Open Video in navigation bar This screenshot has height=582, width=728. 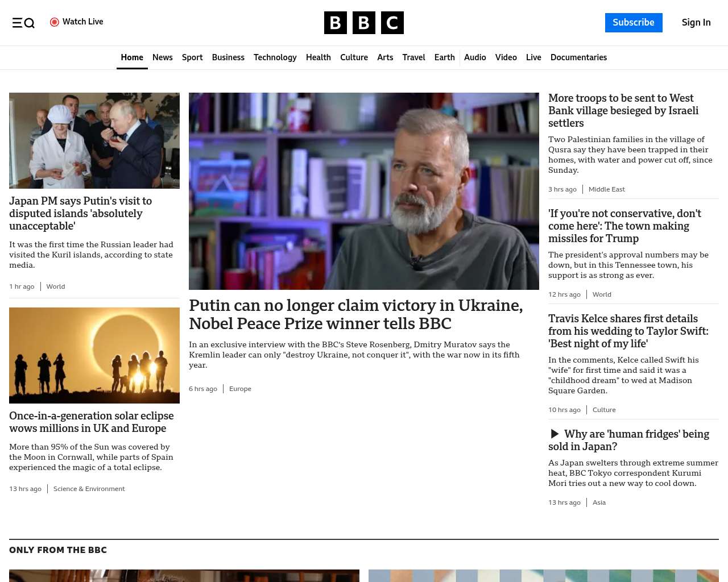tap(506, 57)
